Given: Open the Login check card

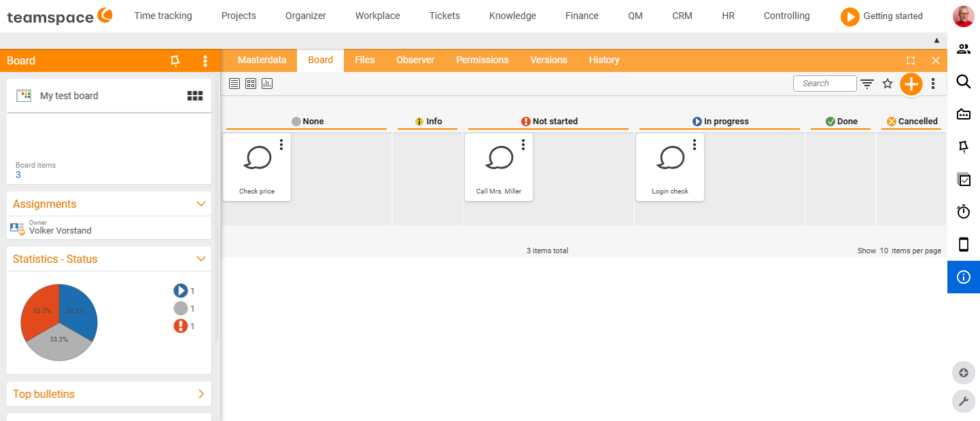Looking at the screenshot, I should (x=670, y=167).
